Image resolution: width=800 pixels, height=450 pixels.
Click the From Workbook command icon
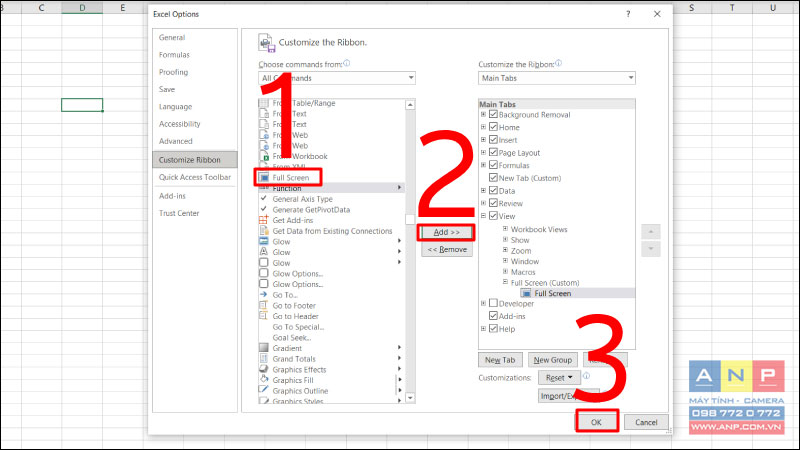tap(264, 156)
